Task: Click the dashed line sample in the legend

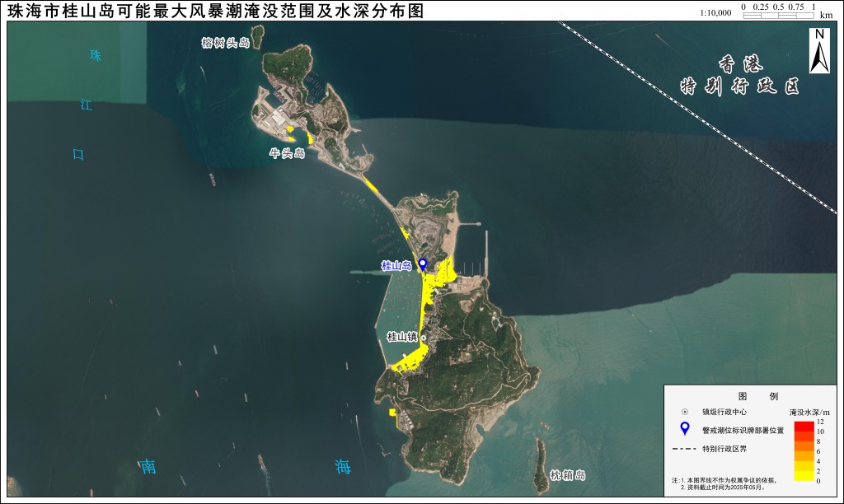Action: [x=683, y=449]
